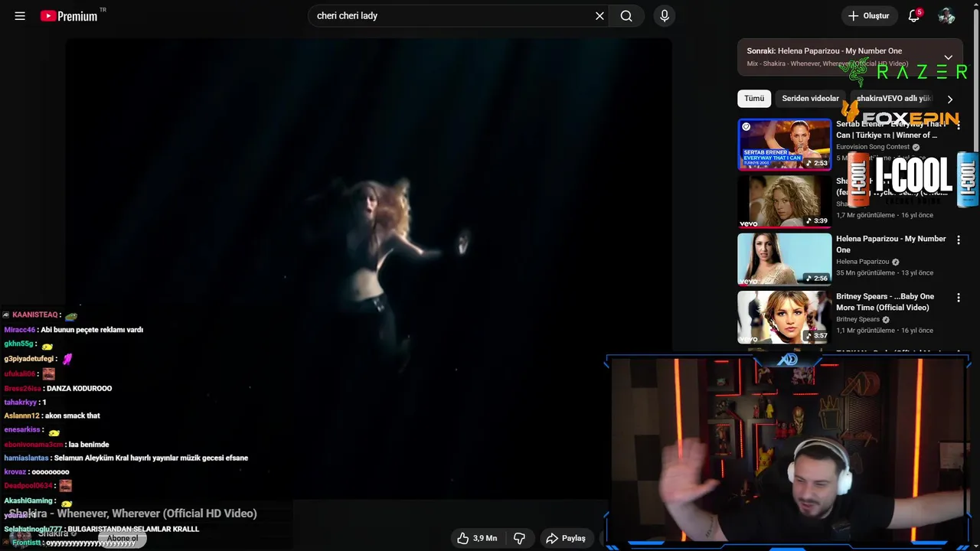
Task: Open options menu for Helena Paparizou video
Action: pos(958,240)
